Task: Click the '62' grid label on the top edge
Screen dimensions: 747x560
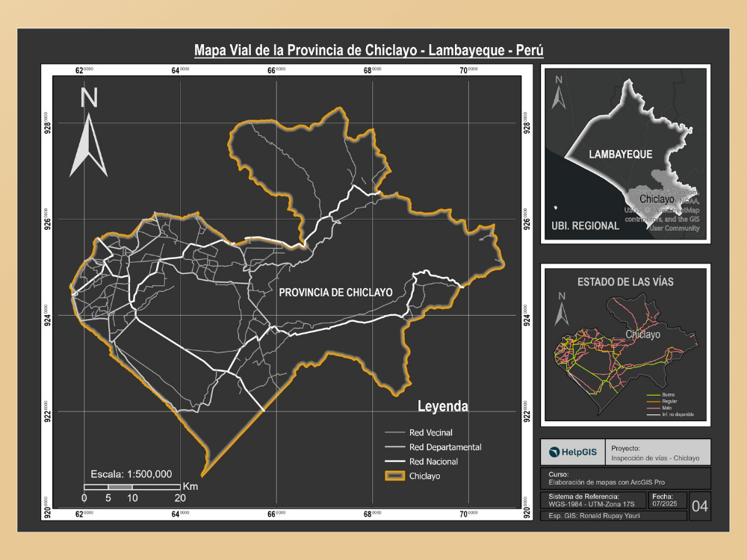Action: point(84,70)
